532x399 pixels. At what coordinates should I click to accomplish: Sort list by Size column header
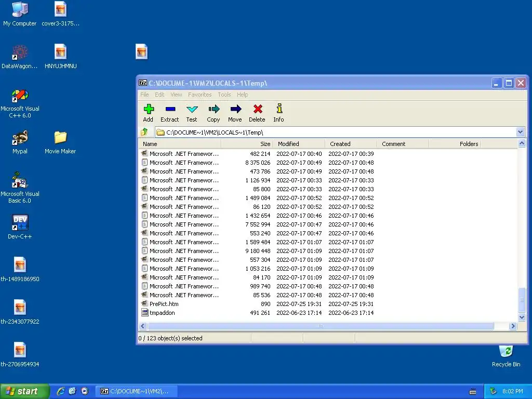coord(247,144)
